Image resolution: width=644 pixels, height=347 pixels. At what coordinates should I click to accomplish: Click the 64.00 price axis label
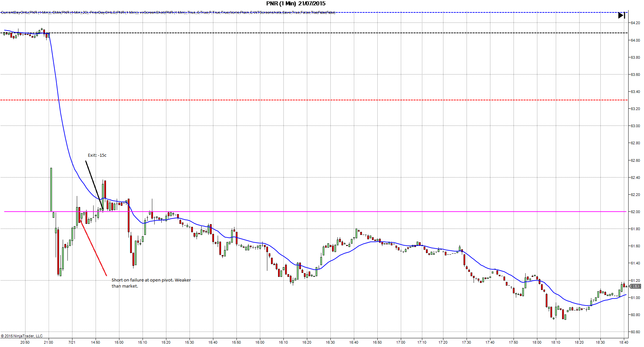click(635, 40)
